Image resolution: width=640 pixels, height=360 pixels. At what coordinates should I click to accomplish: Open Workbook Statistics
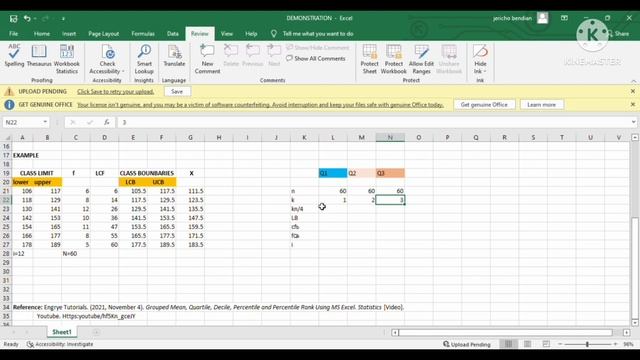coord(67,59)
